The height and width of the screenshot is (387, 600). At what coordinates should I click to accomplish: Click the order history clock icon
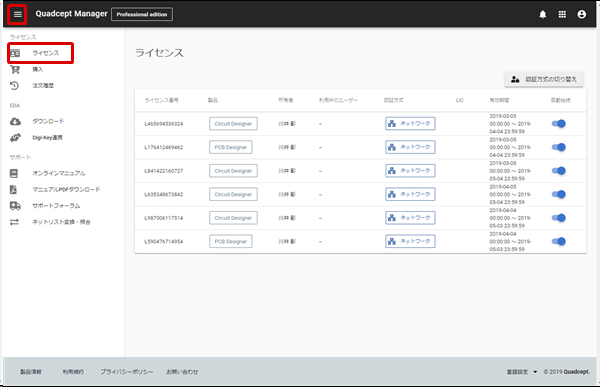tap(15, 85)
